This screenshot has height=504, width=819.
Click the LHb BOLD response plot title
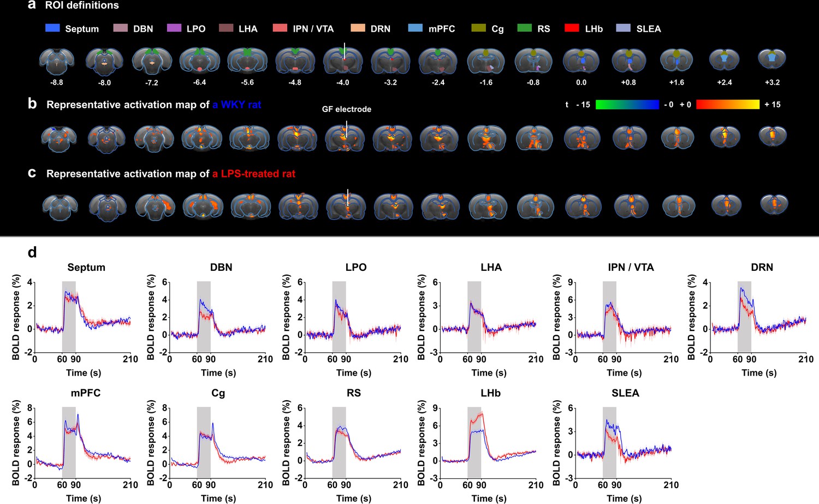click(490, 393)
